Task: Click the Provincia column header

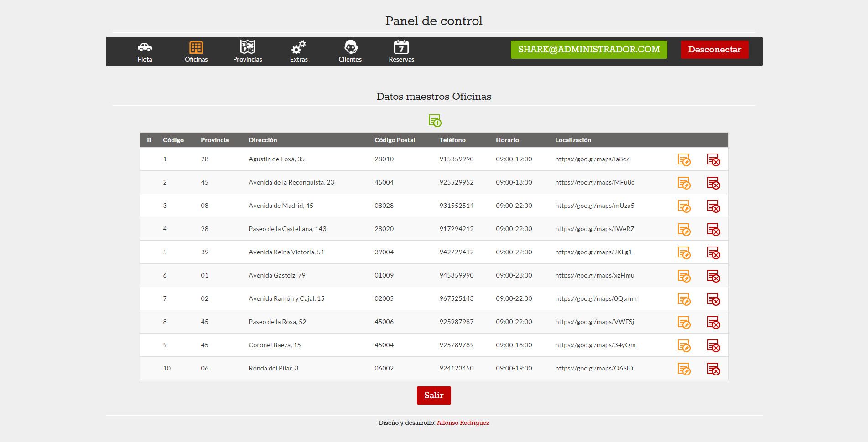Action: (214, 140)
